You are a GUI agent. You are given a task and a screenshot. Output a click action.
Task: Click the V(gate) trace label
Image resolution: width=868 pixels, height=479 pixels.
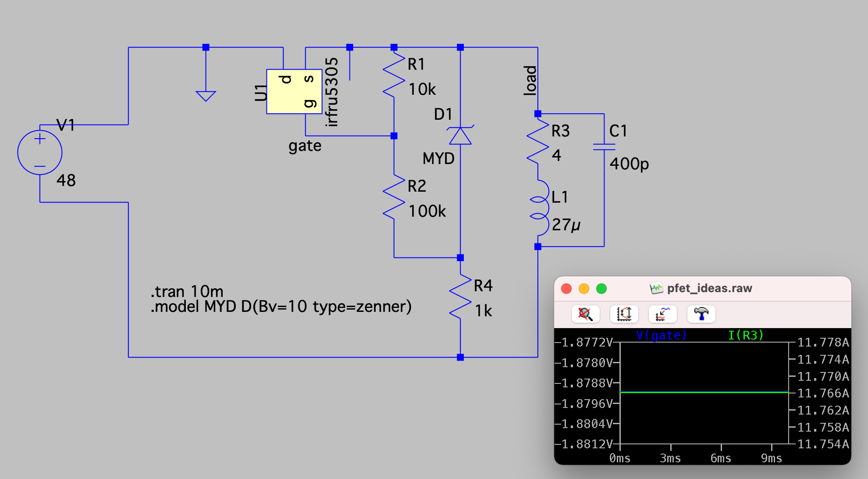(661, 335)
